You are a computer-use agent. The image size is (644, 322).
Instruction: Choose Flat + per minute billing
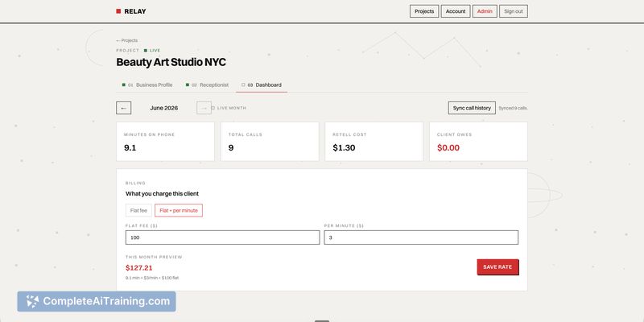tap(179, 210)
